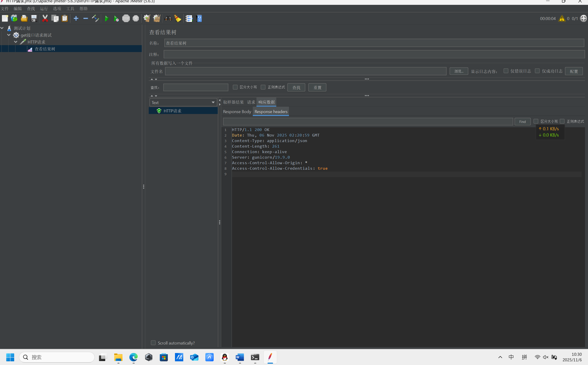Viewport: 588px width, 365px height.
Task: Click the binoculars Search icon
Action: 168,19
